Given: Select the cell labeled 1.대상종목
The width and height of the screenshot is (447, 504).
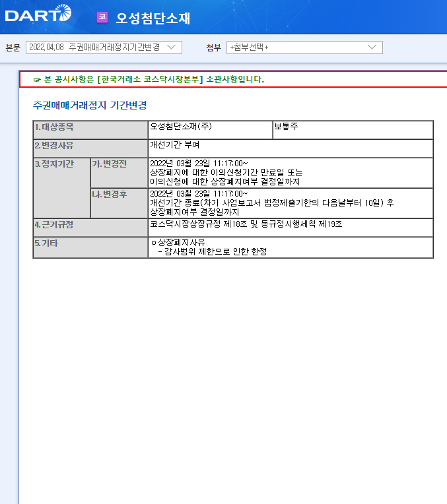Looking at the screenshot, I should (x=90, y=130).
